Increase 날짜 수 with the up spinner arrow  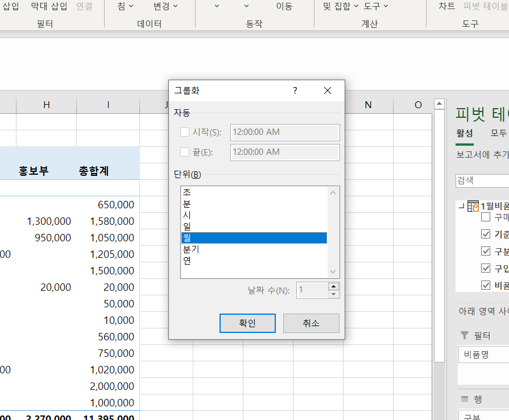pos(334,287)
